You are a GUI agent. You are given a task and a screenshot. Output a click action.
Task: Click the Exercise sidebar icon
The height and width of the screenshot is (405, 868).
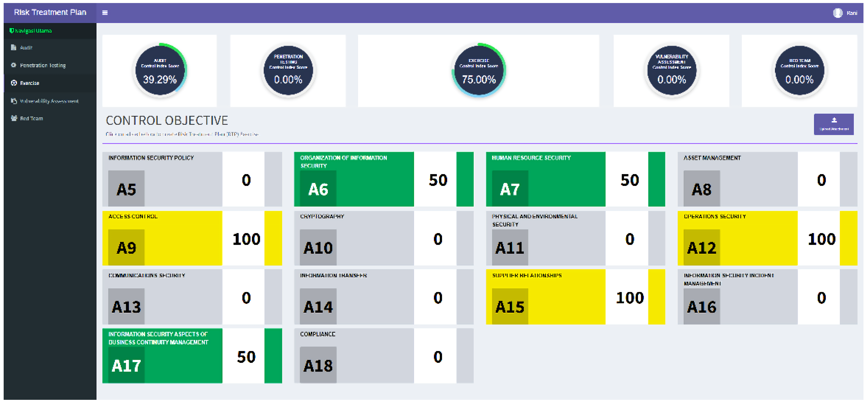(14, 83)
